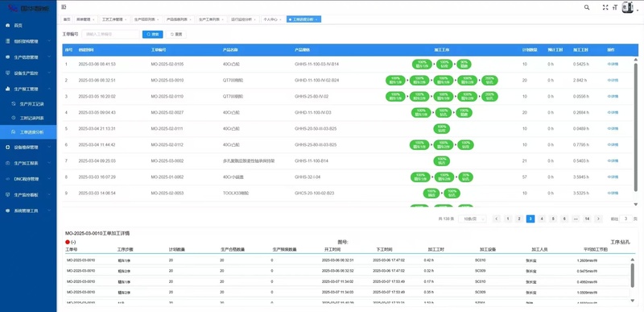
Task: Open the 工时记录列表 sidebar submenu item
Action: [31, 118]
